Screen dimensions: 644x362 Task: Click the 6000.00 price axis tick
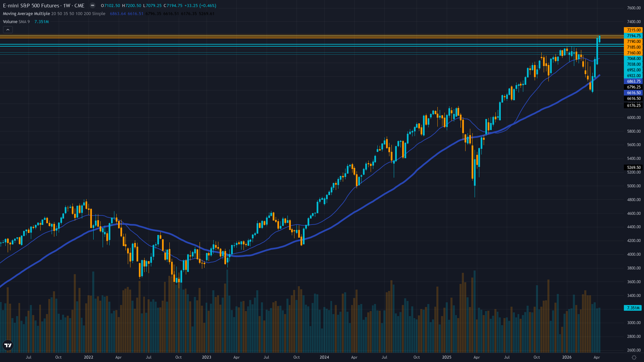pos(634,118)
